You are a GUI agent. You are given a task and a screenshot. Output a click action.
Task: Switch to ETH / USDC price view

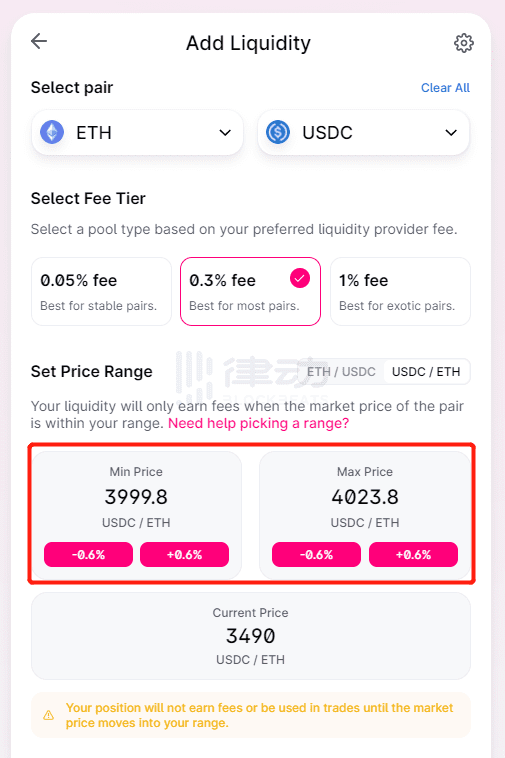click(x=341, y=372)
